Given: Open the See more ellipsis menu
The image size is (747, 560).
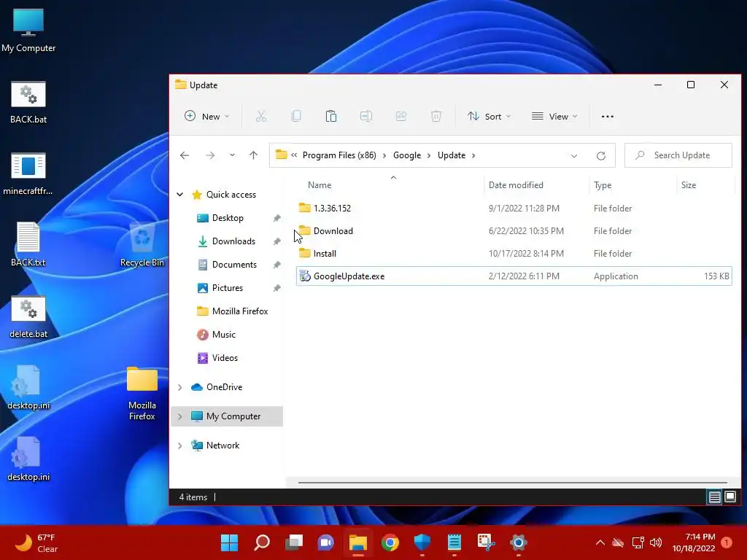Looking at the screenshot, I should coord(608,116).
